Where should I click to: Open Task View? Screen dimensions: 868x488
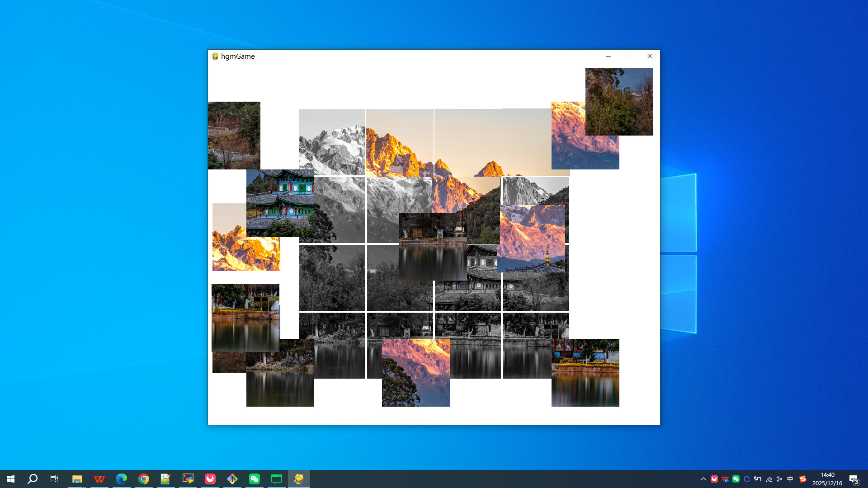[x=54, y=479]
